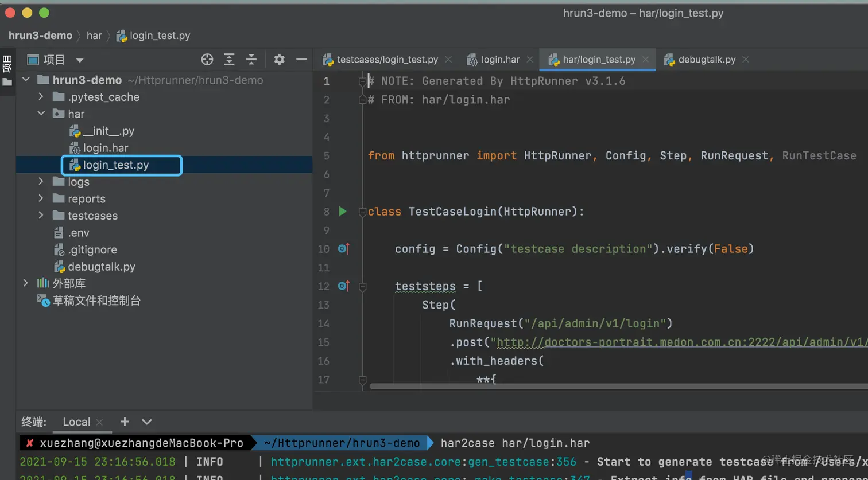
Task: Close the Local terminal tab
Action: coord(99,422)
